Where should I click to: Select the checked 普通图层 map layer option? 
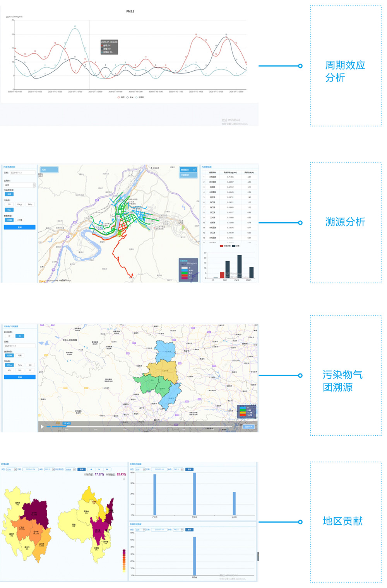188,170
